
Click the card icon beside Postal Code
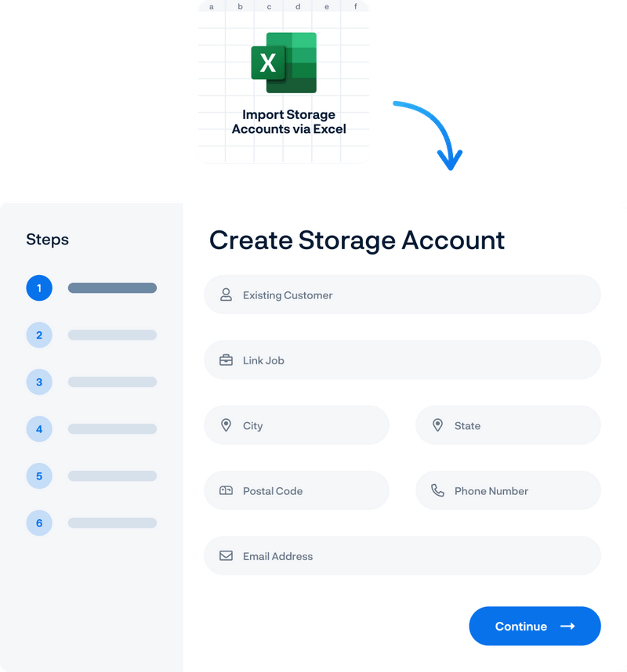(x=226, y=490)
